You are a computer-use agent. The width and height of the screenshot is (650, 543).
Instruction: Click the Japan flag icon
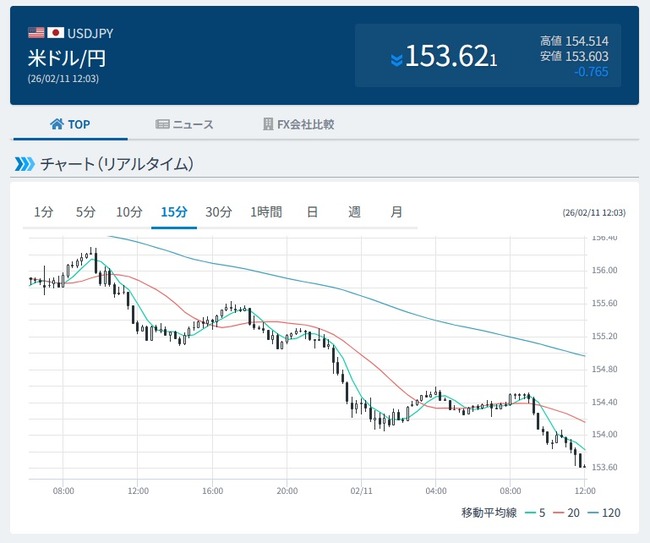(x=56, y=33)
